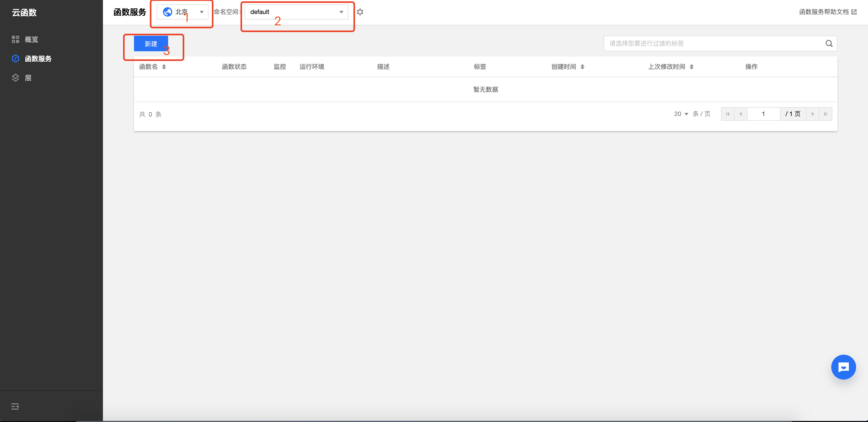The width and height of the screenshot is (868, 422).
Task: Click the 新建 button to create a function
Action: point(151,43)
